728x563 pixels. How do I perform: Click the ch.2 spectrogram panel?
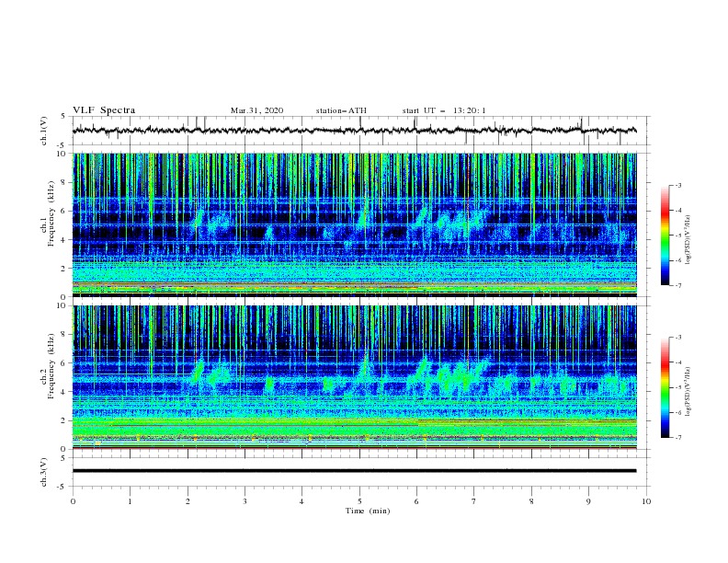pos(354,377)
